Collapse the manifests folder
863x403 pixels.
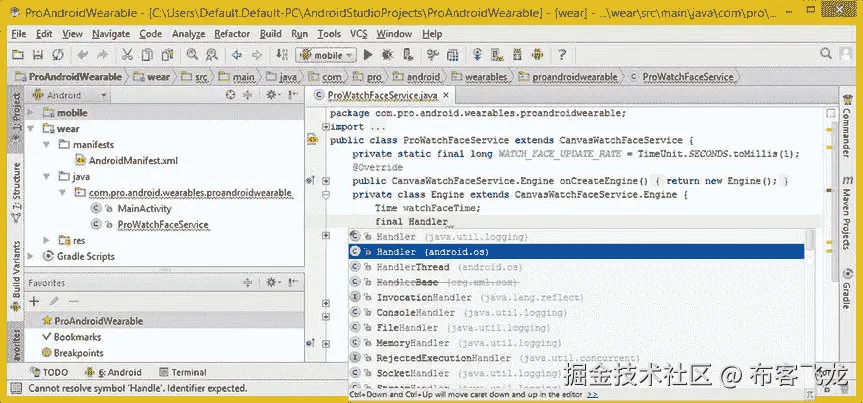pyautogui.click(x=47, y=145)
